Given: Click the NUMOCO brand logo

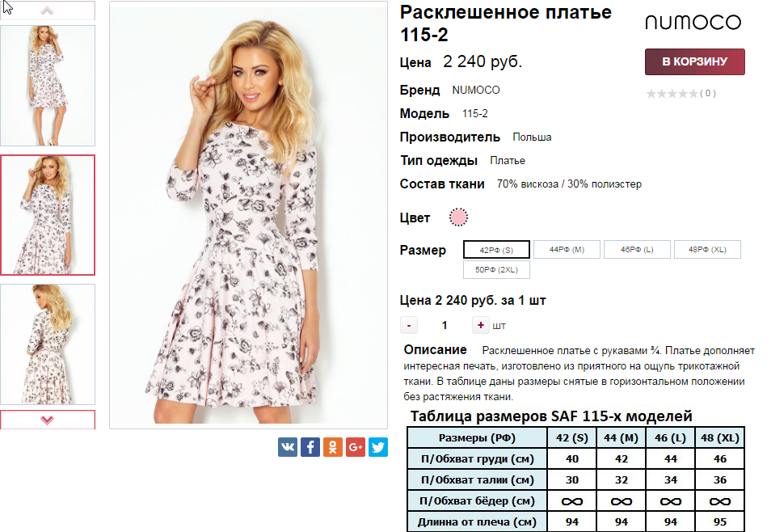Looking at the screenshot, I should coord(693,22).
